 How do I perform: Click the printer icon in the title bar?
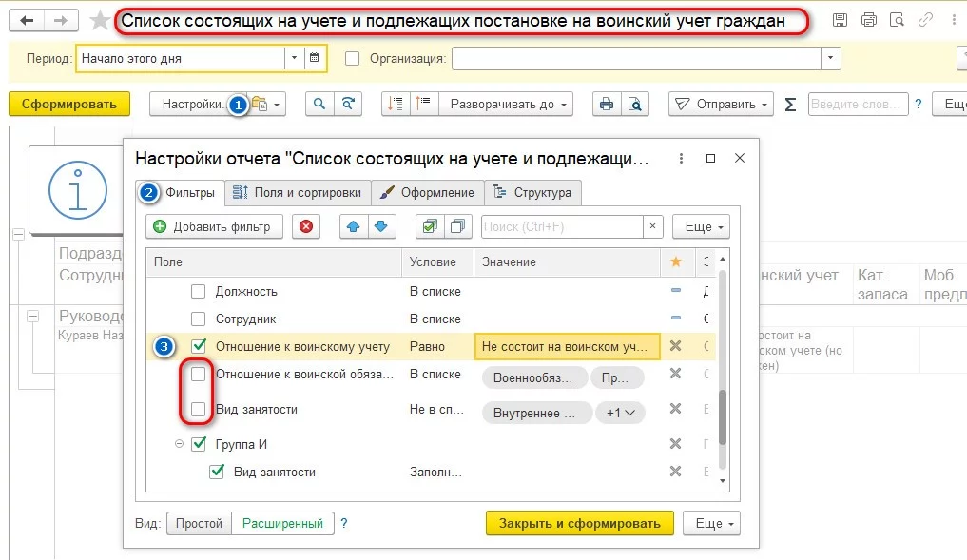(x=868, y=20)
